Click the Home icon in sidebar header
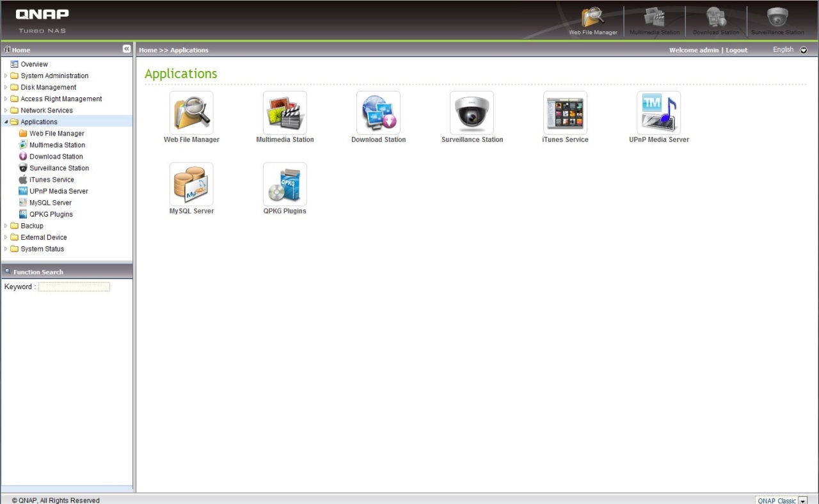This screenshot has width=819, height=504. pyautogui.click(x=7, y=49)
